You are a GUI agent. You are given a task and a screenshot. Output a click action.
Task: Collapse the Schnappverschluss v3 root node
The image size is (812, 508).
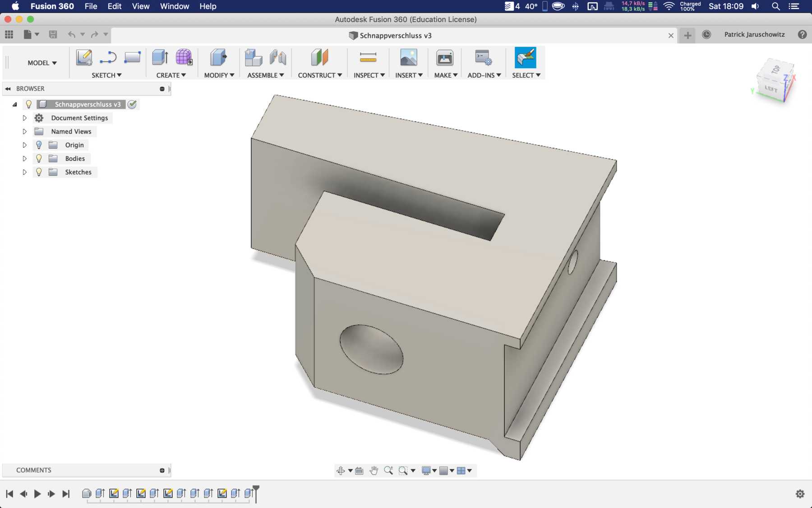coord(15,104)
